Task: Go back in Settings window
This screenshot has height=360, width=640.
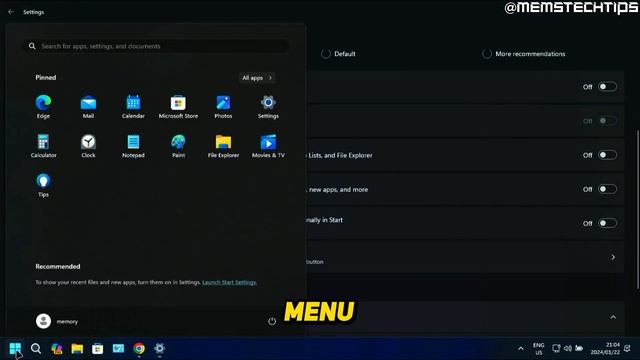Action: [x=11, y=12]
